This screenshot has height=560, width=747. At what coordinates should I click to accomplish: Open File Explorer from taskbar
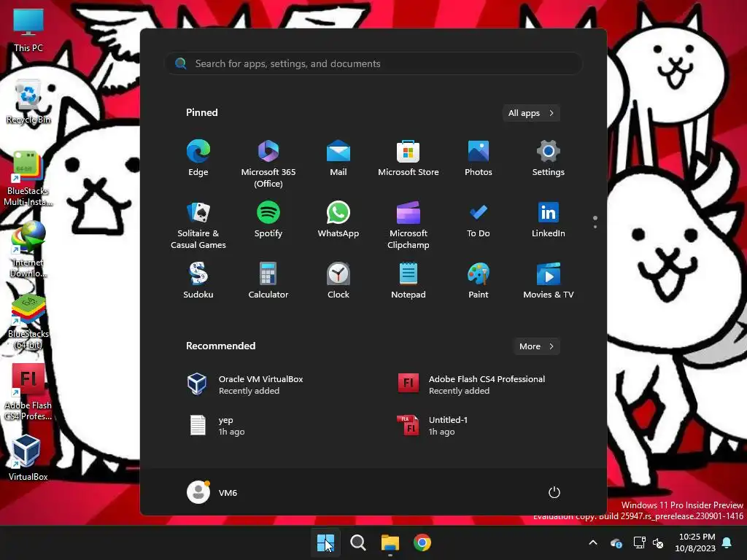[x=390, y=542]
